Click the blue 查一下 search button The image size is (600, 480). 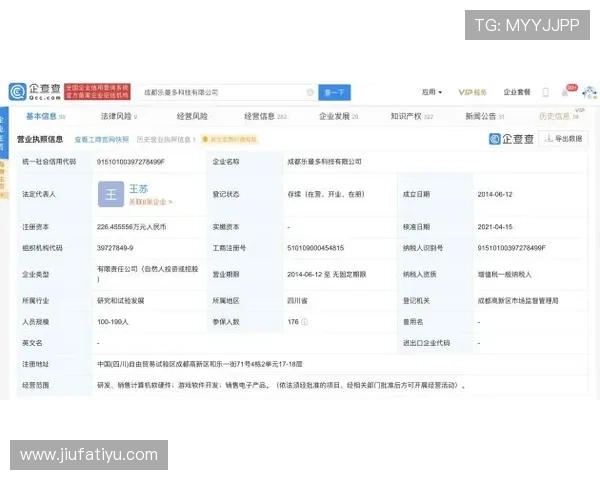(x=334, y=92)
